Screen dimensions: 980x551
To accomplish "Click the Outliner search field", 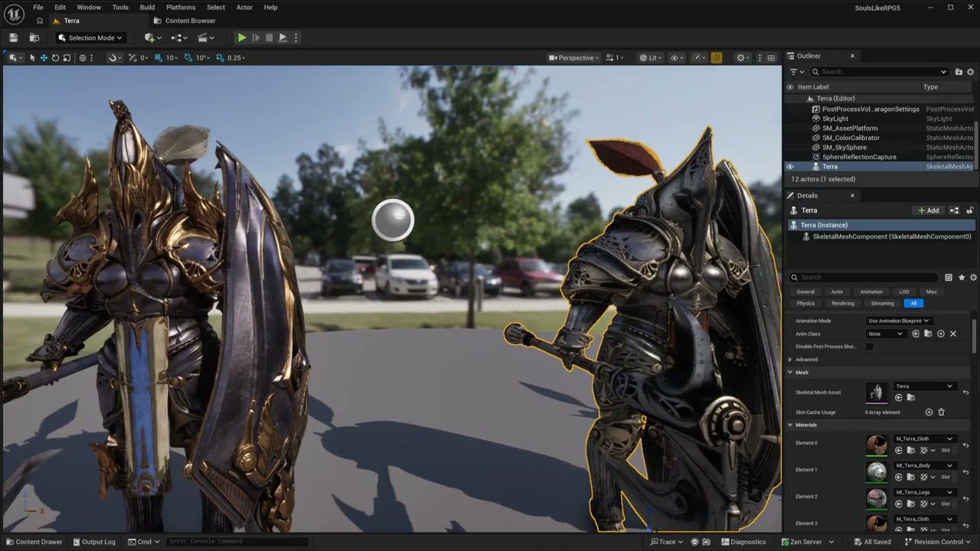I will tap(881, 71).
